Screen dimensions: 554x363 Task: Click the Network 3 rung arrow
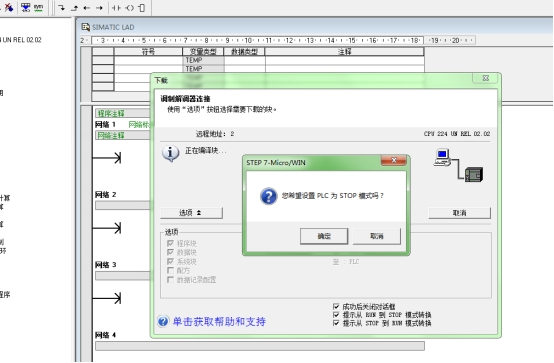(107, 298)
